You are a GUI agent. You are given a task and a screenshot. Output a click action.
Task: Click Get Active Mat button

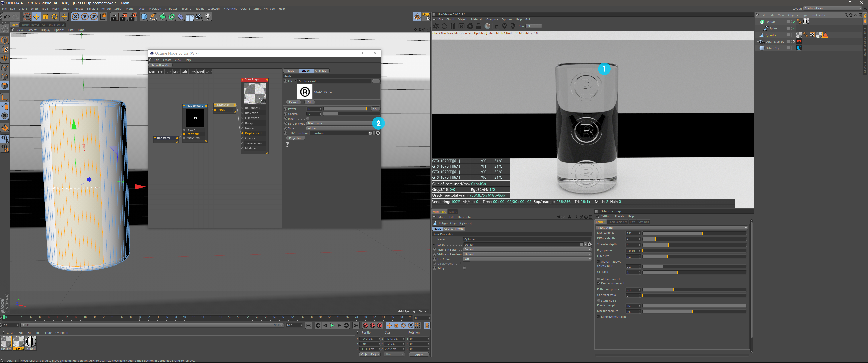(160, 65)
